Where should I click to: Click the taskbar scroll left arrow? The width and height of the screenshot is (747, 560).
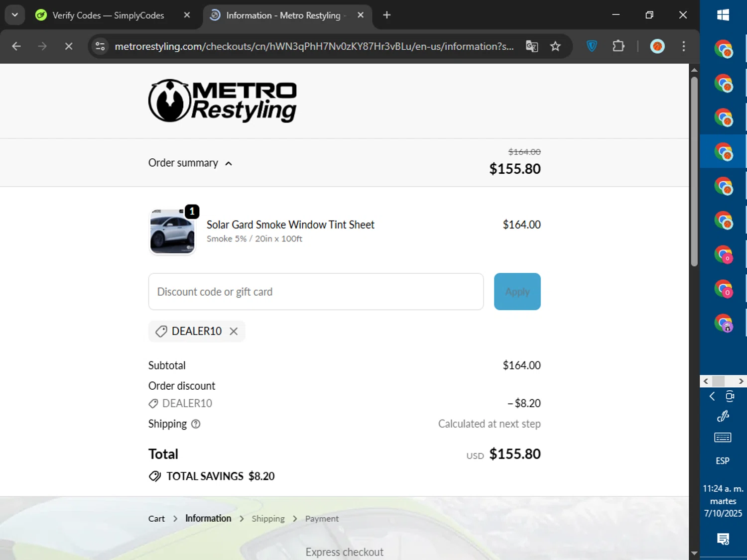pyautogui.click(x=706, y=381)
